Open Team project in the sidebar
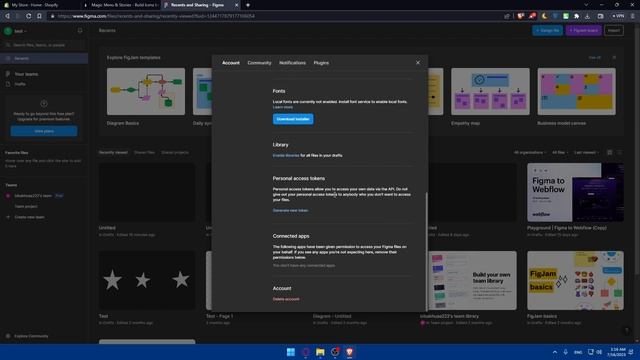The image size is (640, 360). click(x=26, y=207)
